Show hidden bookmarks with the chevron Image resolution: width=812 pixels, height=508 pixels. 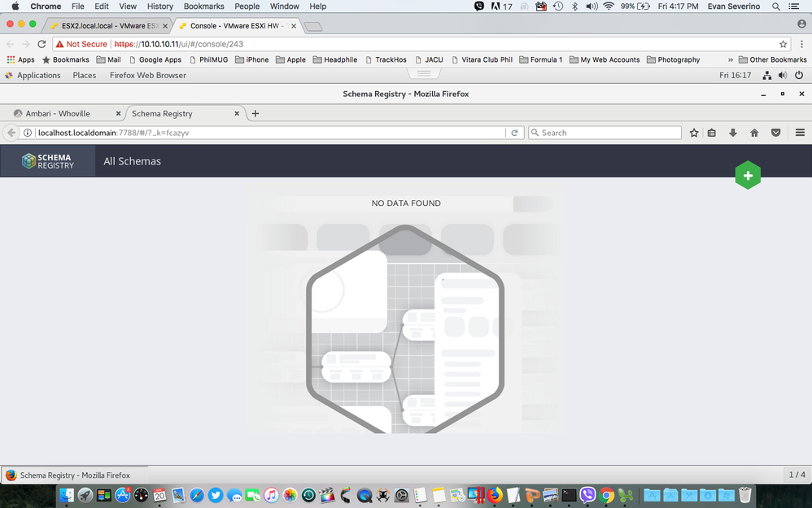click(730, 59)
